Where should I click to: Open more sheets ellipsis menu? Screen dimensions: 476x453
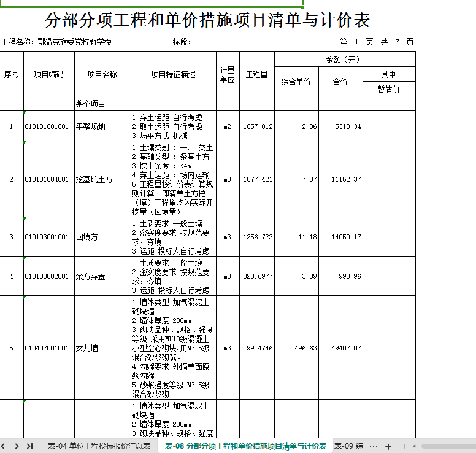pos(374,447)
